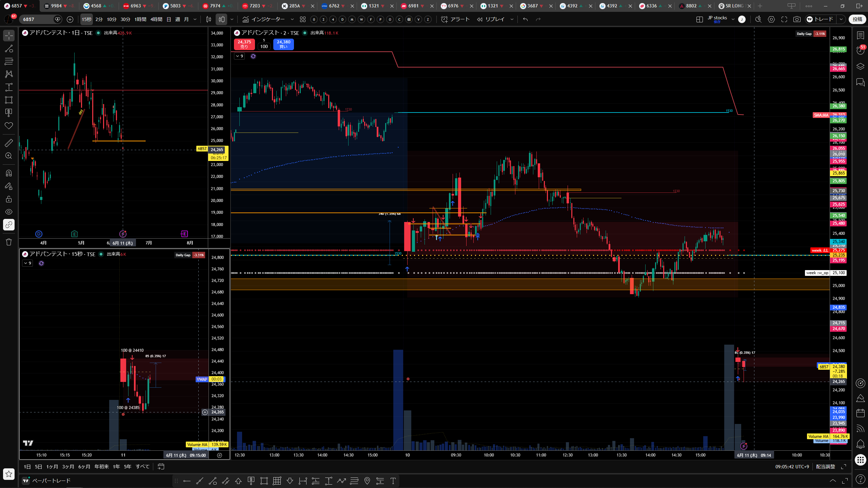The height and width of the screenshot is (488, 868).
Task: Toggle hide all drawings eye icon
Action: pyautogui.click(x=9, y=212)
